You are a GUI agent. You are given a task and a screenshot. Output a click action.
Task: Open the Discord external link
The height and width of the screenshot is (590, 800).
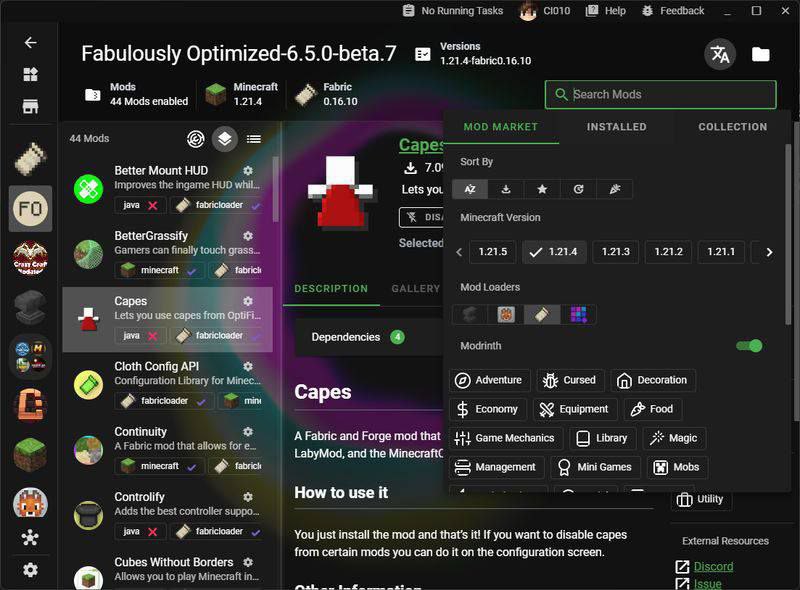713,567
